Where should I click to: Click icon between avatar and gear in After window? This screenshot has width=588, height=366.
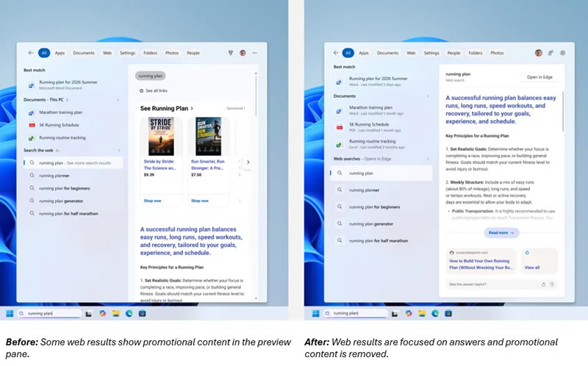(551, 53)
